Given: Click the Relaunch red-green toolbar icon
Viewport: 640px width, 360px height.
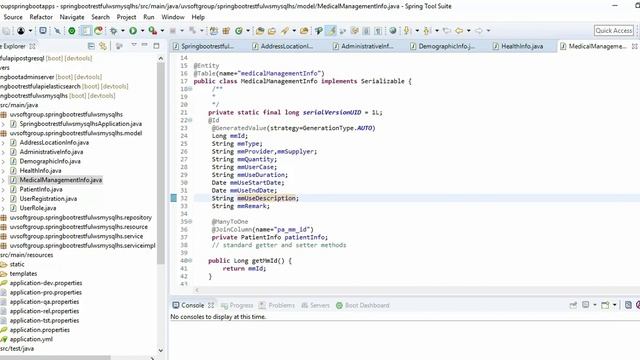Looking at the screenshot, I should pos(98,31).
